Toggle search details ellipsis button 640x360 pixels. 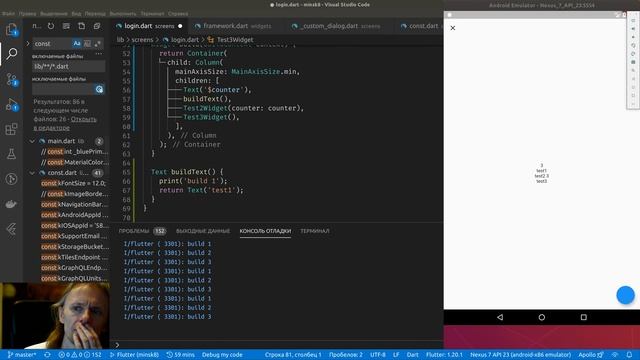(x=99, y=54)
